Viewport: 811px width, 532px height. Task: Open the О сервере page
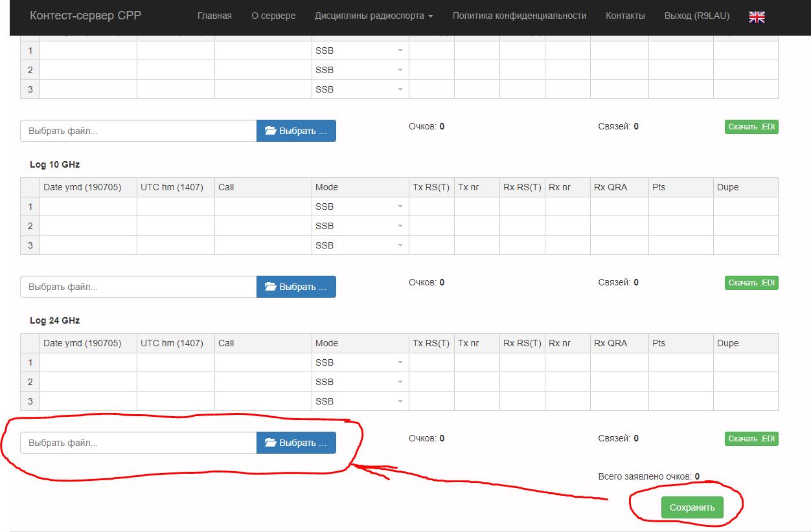pos(273,16)
